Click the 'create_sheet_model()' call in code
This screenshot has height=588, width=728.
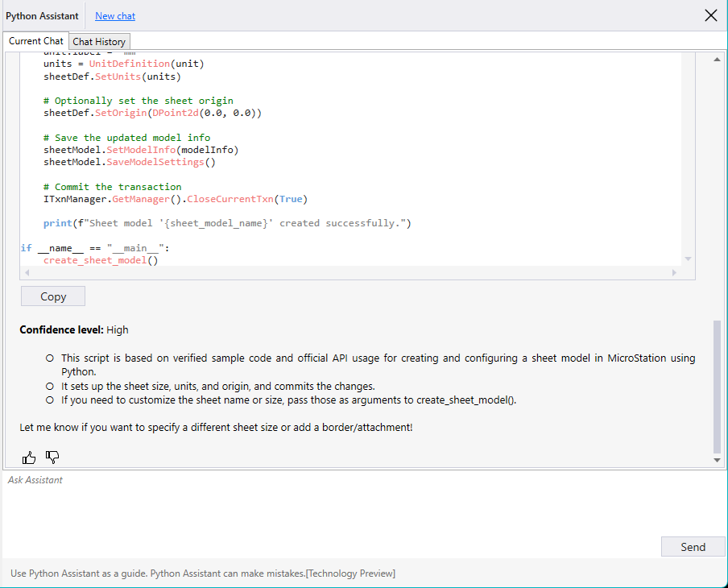(x=101, y=260)
